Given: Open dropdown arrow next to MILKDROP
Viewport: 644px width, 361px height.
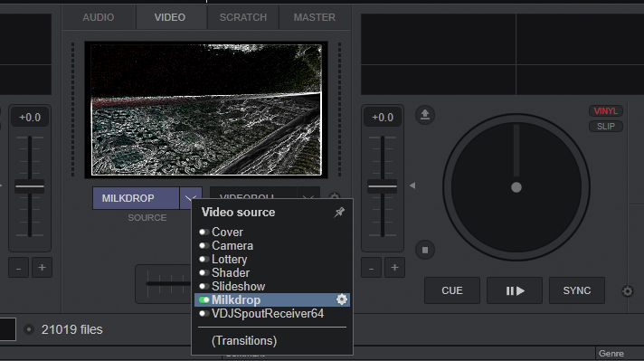Looking at the screenshot, I should point(190,198).
